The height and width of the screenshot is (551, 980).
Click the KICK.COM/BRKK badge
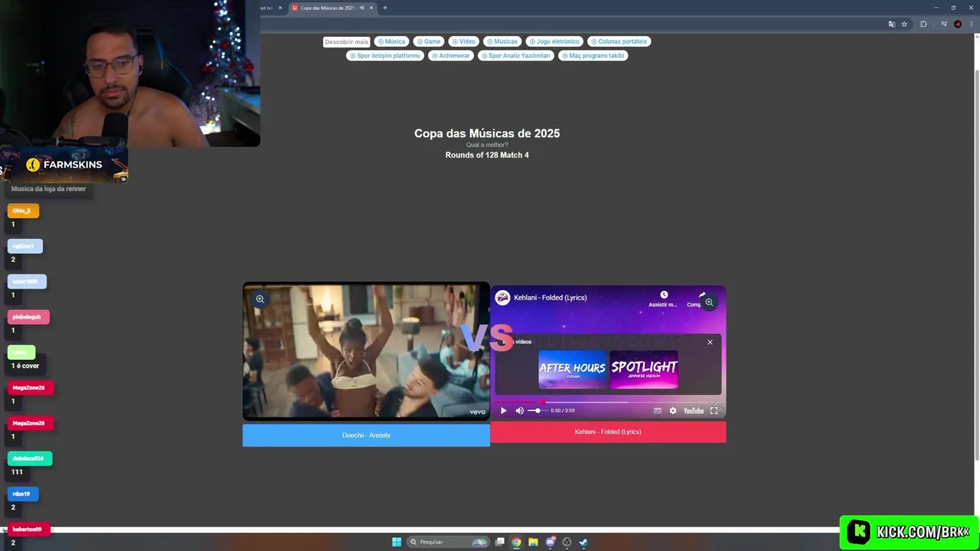coord(909,532)
